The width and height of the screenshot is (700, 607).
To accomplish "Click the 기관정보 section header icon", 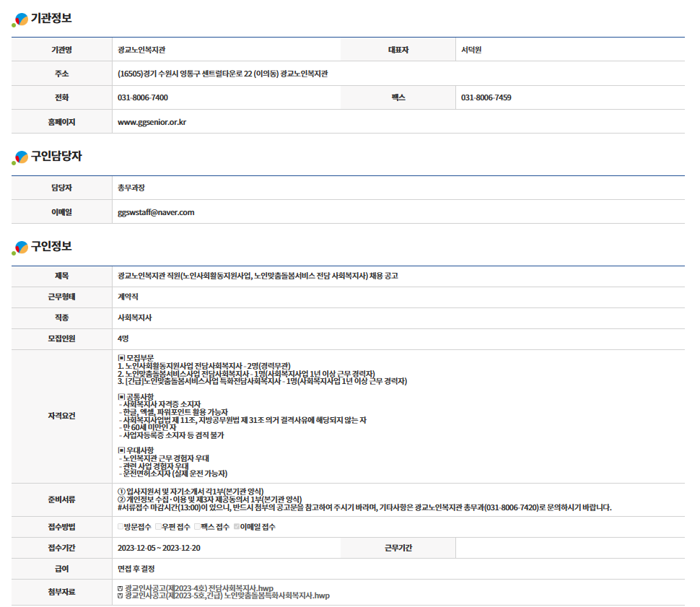I will click(x=21, y=19).
